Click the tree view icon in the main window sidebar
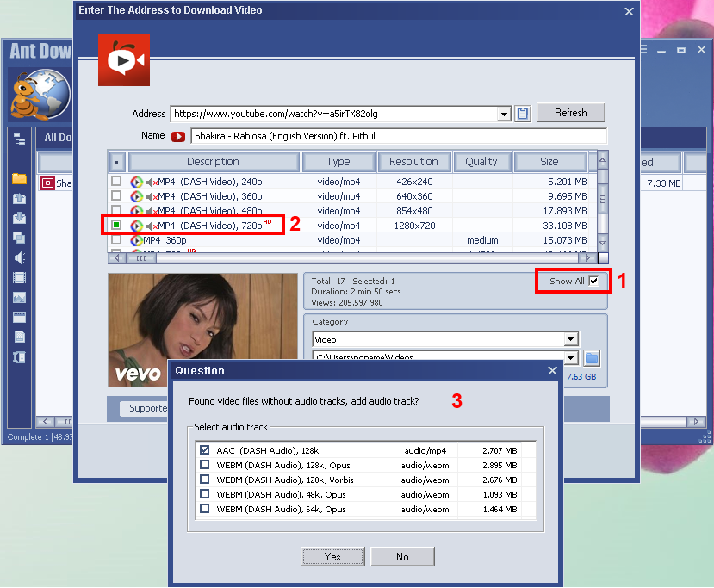This screenshot has width=714, height=588. point(19,139)
